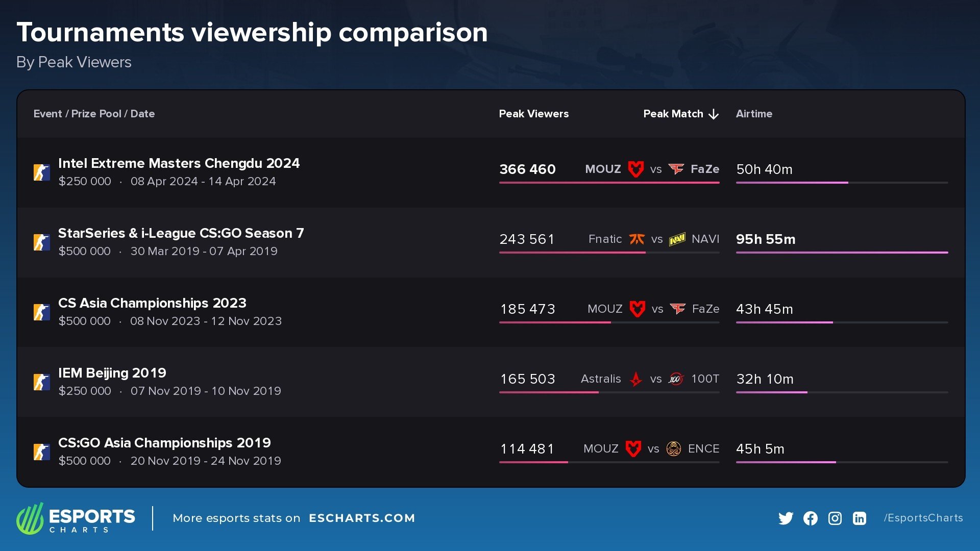
Task: Click the FaZe logo in Chengdu 2024 row
Action: click(676, 169)
